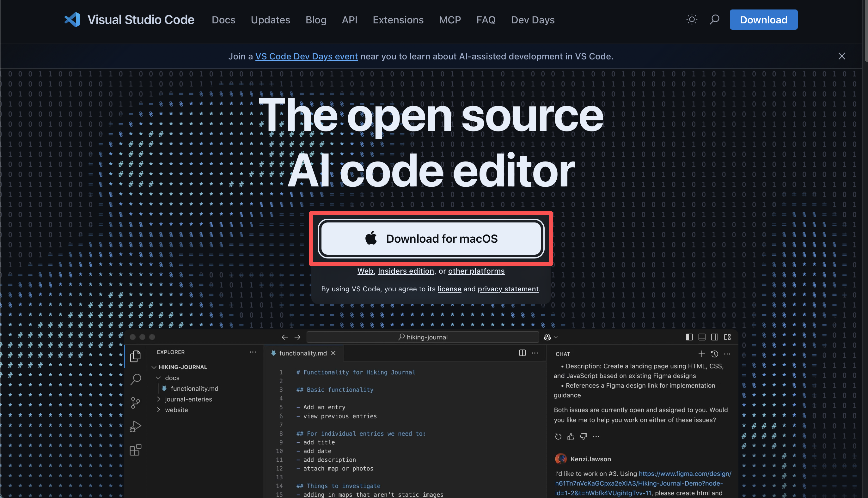This screenshot has height=498, width=868.
Task: Collapse the HIKING-JOURNAL folder tree
Action: (x=154, y=367)
